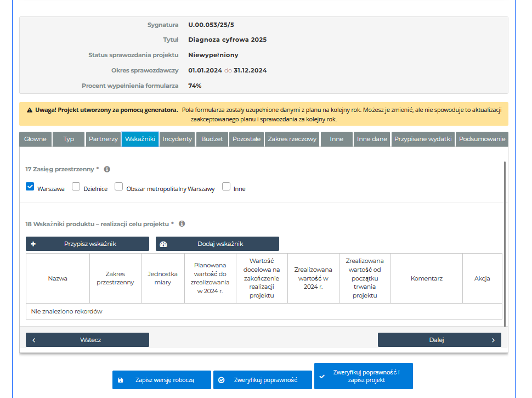The height and width of the screenshot is (398, 532).
Task: Click Zweryfikuj poprawność i zapisz projekt
Action: click(x=363, y=376)
